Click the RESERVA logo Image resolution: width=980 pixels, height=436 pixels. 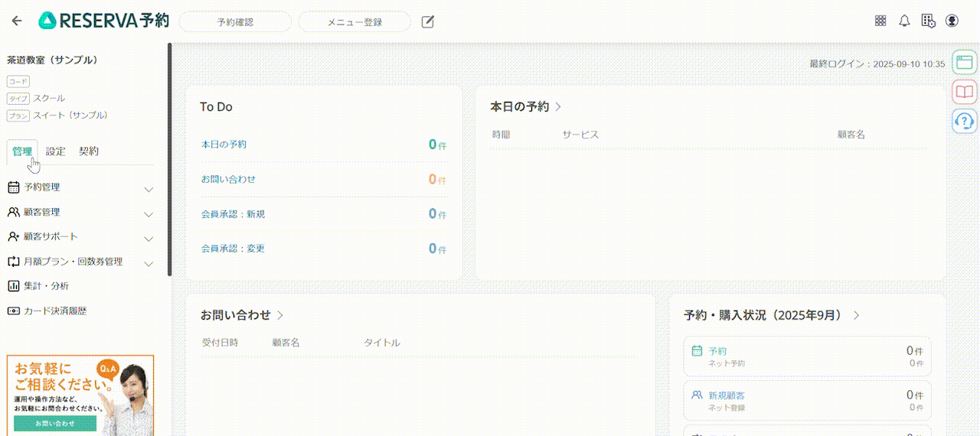tap(103, 21)
